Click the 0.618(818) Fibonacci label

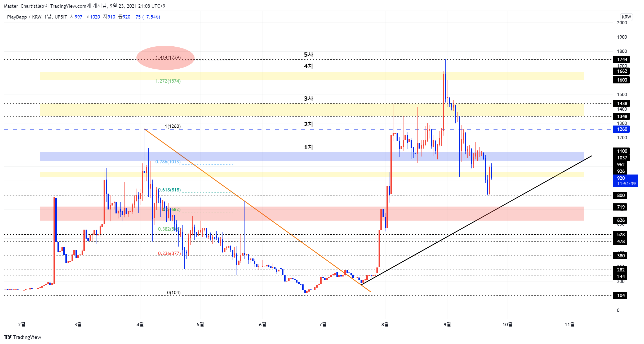tap(170, 190)
